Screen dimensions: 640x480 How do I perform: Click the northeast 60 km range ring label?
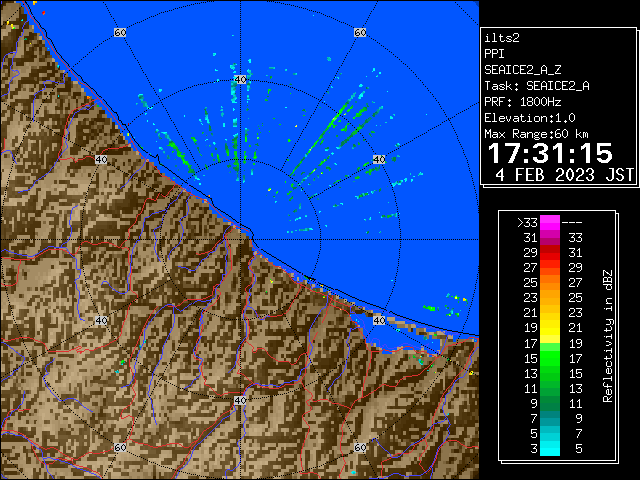click(x=360, y=32)
